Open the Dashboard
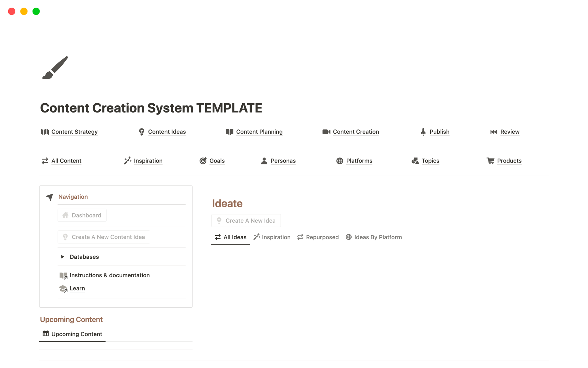Image resolution: width=588 pixels, height=368 pixels. 82,215
